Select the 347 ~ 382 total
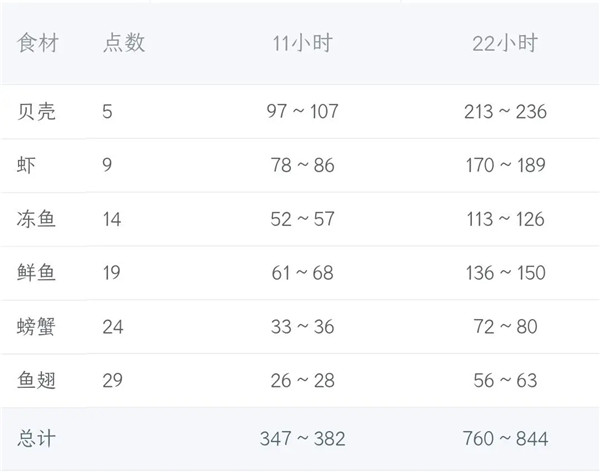Screen dimensions: 600x473 click(302, 437)
